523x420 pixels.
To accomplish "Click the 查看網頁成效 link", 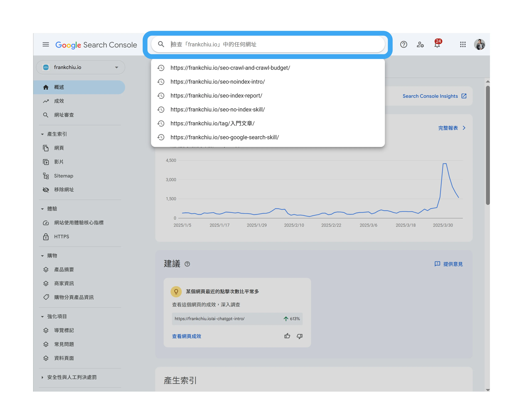I will pyautogui.click(x=186, y=336).
